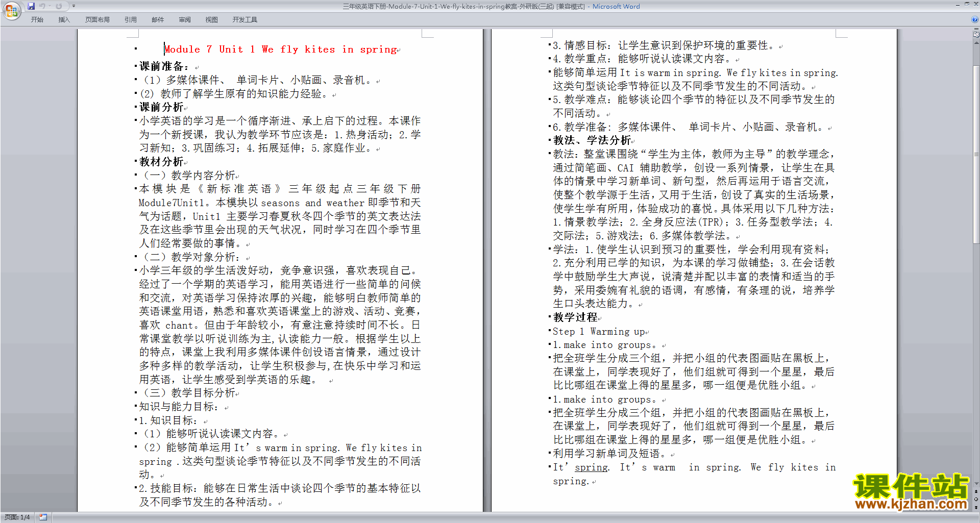Open the 审阅 ribbon tab
The image size is (980, 523).
[x=185, y=20]
